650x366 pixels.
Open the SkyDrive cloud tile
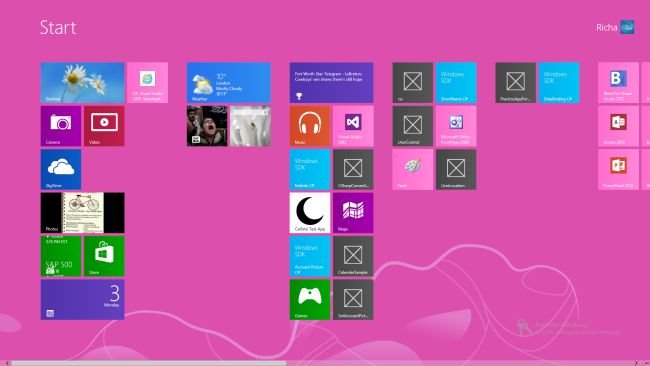point(61,170)
